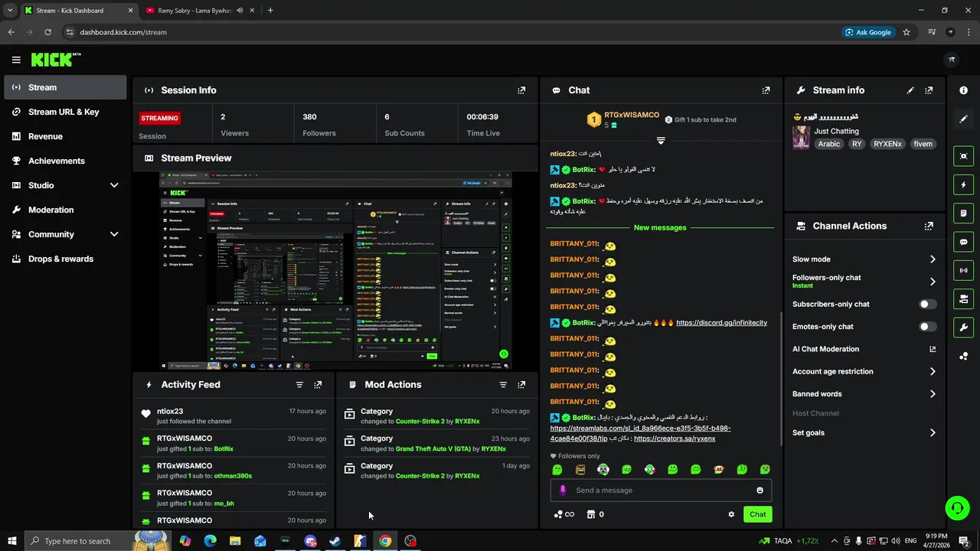The image size is (980, 551).
Task: Pop out the Chat panel
Action: (766, 90)
